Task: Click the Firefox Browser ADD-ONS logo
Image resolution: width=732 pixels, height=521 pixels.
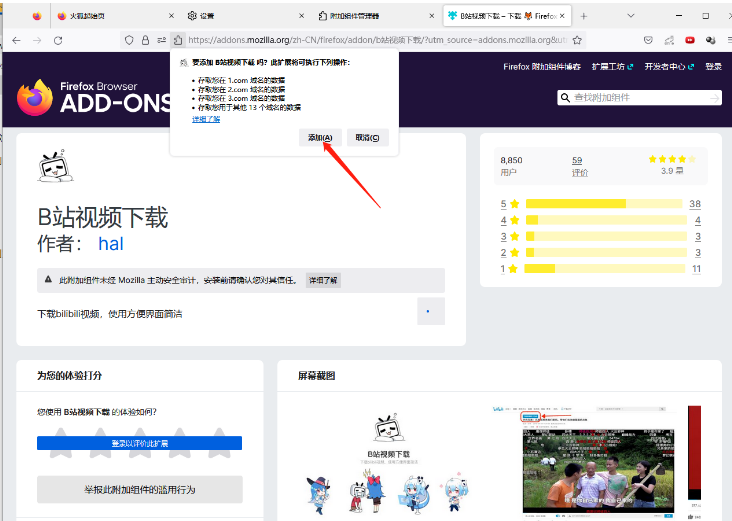Action: pos(94,98)
